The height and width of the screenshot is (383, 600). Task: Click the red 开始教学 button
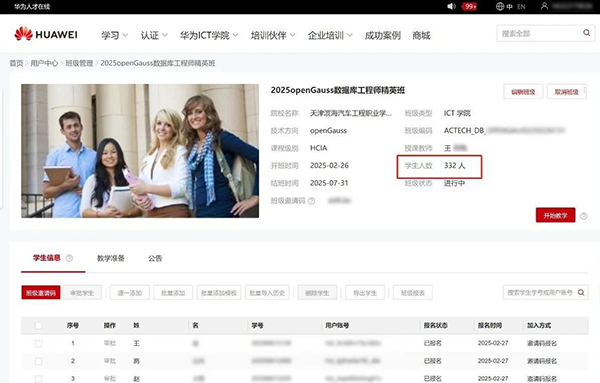click(x=555, y=215)
